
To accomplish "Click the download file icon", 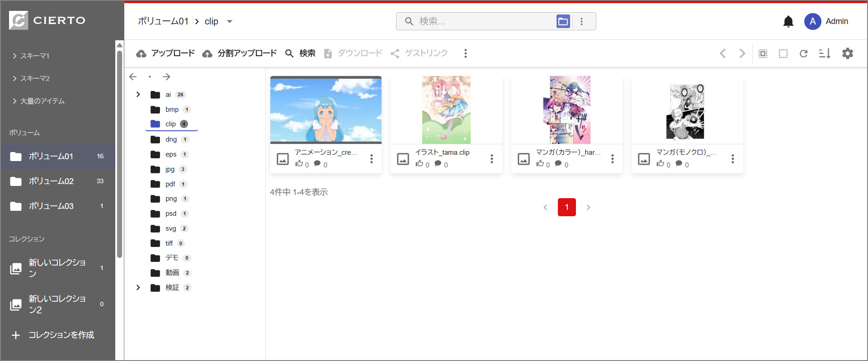I will coord(328,53).
